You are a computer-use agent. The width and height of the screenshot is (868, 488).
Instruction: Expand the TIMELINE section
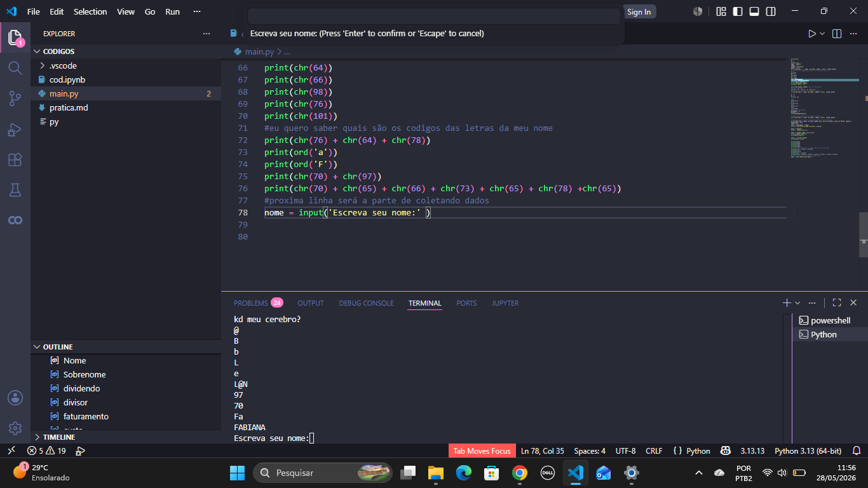coord(126,437)
